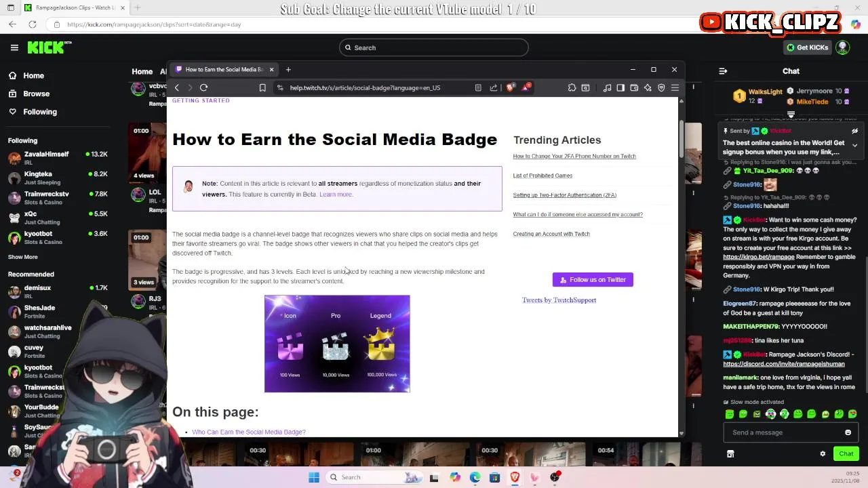This screenshot has width=868, height=488.
Task: Bookmark the Twitch help page
Action: 262,87
